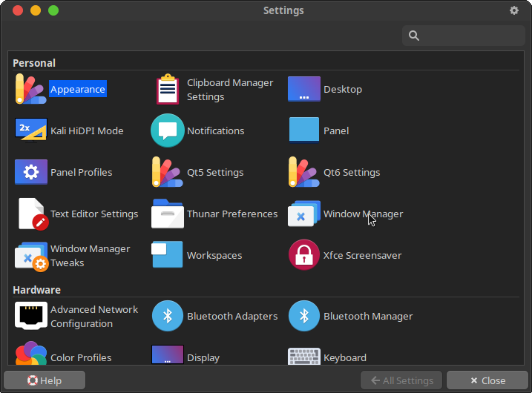Viewport: 532px width, 393px height.
Task: Open Xfce Screensaver lock icon
Action: click(x=304, y=255)
